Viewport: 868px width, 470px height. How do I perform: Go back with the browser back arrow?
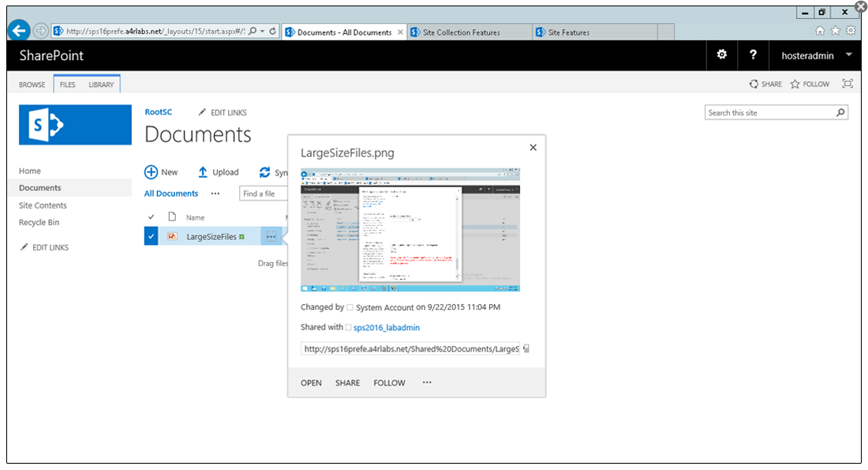click(x=19, y=31)
